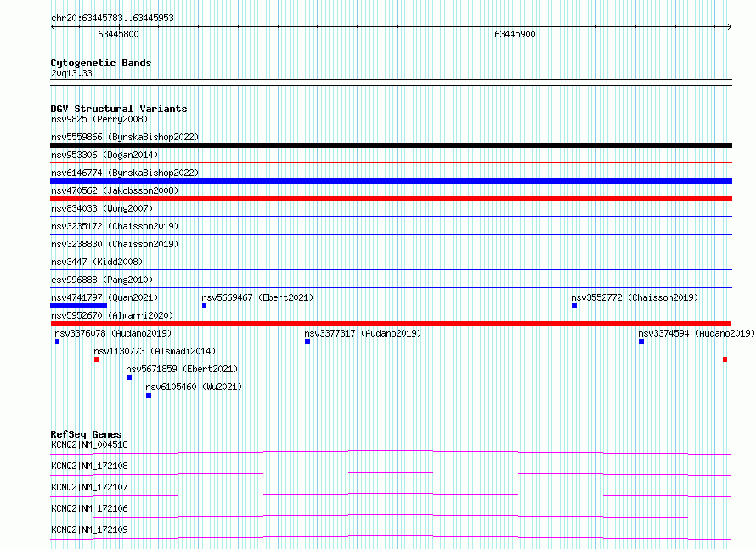Click the chr20:63445783..63445953 coordinates text

point(112,19)
